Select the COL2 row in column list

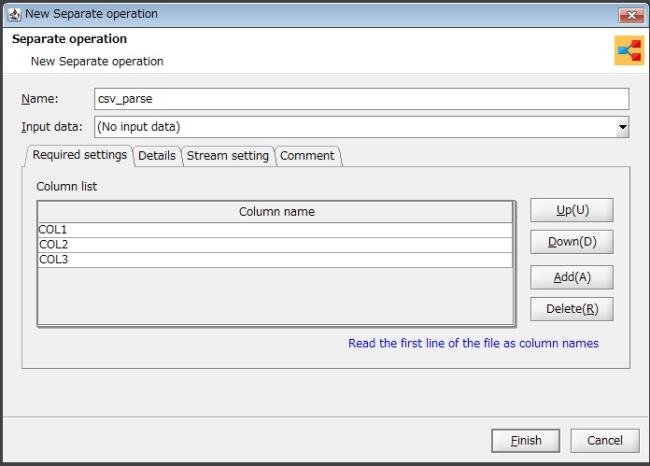tap(276, 245)
